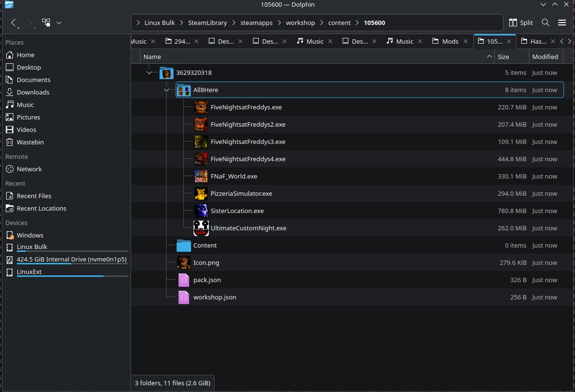Click the 780.8 MiB size value

point(512,211)
